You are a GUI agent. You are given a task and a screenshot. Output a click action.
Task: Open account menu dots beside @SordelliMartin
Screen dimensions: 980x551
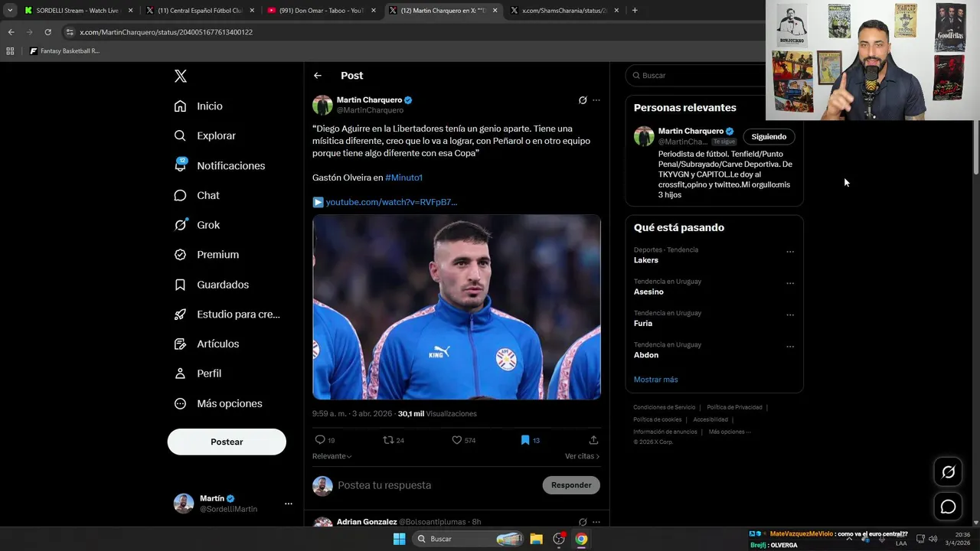[x=289, y=504]
